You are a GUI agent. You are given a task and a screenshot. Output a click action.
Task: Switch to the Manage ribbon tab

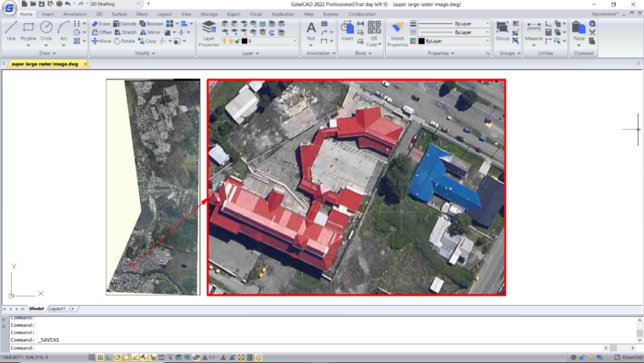209,14
